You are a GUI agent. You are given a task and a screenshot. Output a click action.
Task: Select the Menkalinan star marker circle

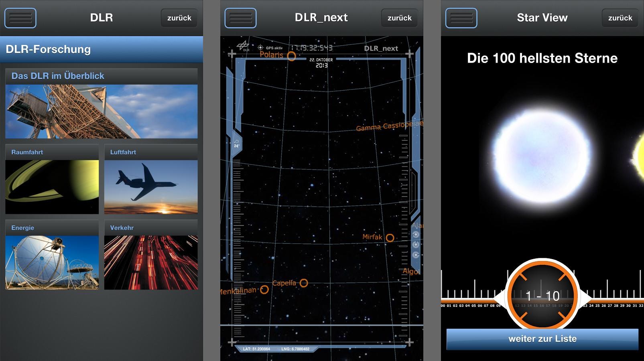tap(264, 290)
